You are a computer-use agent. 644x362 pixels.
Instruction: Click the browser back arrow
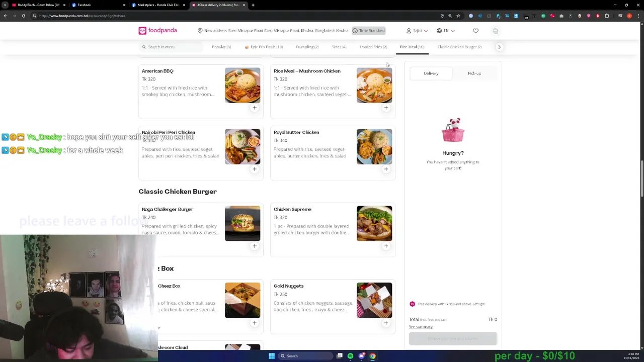pyautogui.click(x=6, y=16)
